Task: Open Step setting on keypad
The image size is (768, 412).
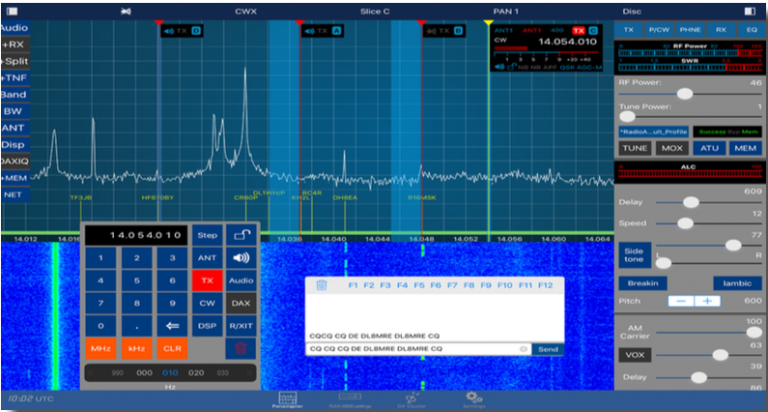Action: tap(207, 235)
